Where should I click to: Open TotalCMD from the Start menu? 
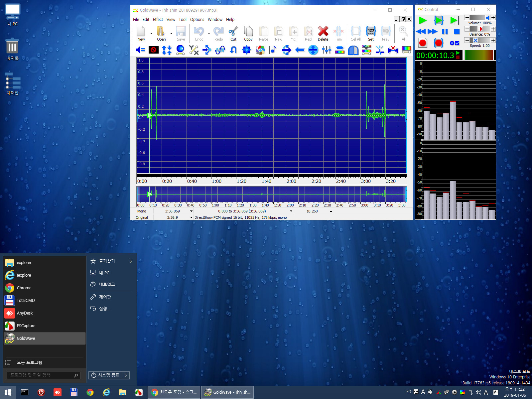pyautogui.click(x=45, y=300)
